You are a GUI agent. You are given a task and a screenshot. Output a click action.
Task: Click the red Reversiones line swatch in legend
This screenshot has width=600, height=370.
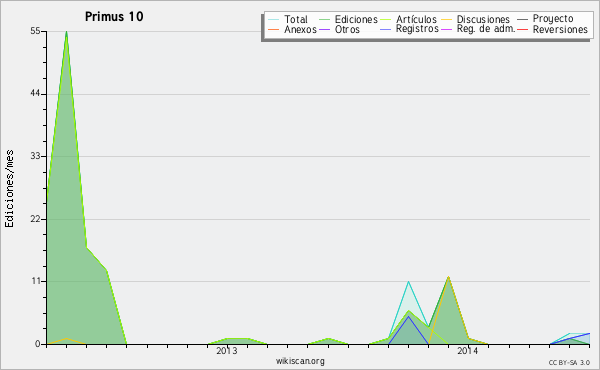click(522, 29)
